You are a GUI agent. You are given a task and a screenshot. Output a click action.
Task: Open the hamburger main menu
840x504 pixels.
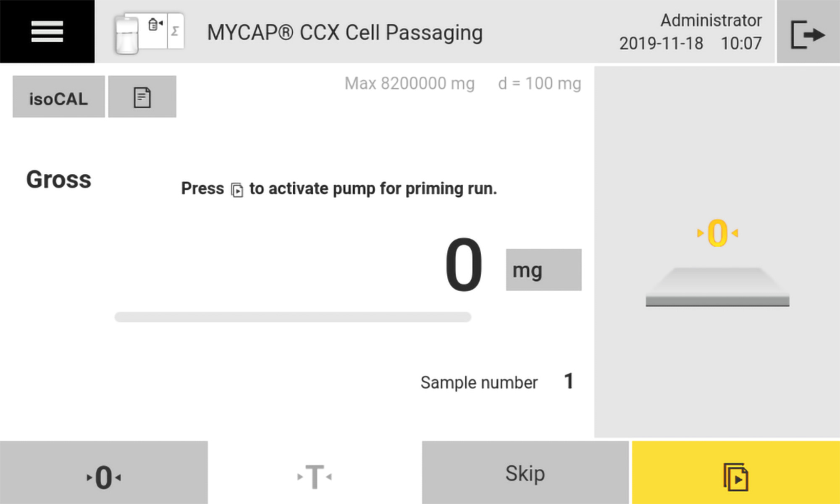(46, 31)
